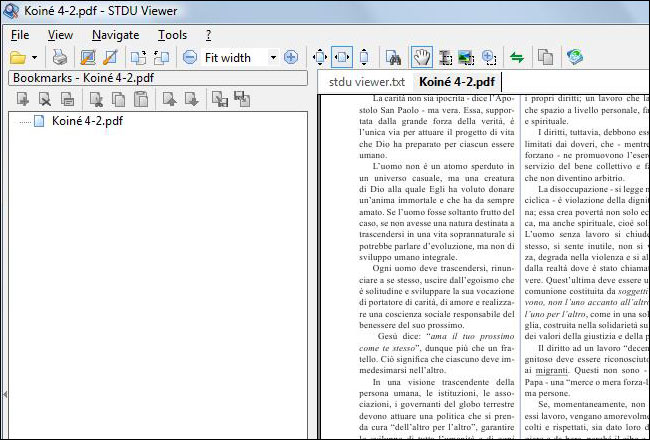650x440 pixels.
Task: Switch to the stdu viewer.txt tab
Action: pyautogui.click(x=366, y=82)
